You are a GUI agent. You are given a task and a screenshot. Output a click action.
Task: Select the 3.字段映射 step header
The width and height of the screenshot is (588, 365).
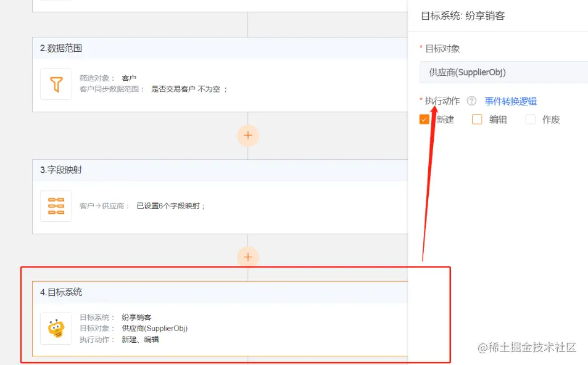pyautogui.click(x=220, y=170)
